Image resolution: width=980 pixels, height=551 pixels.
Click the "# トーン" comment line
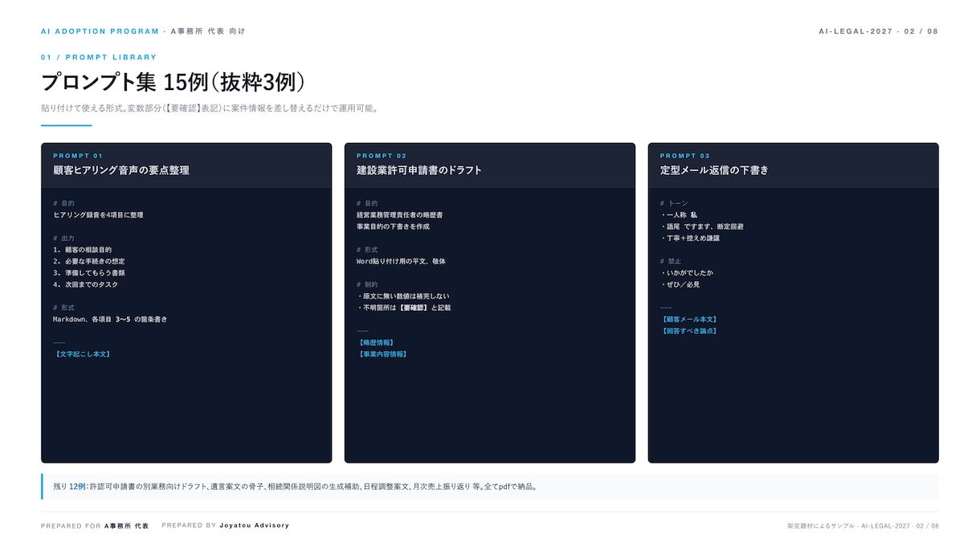(674, 204)
